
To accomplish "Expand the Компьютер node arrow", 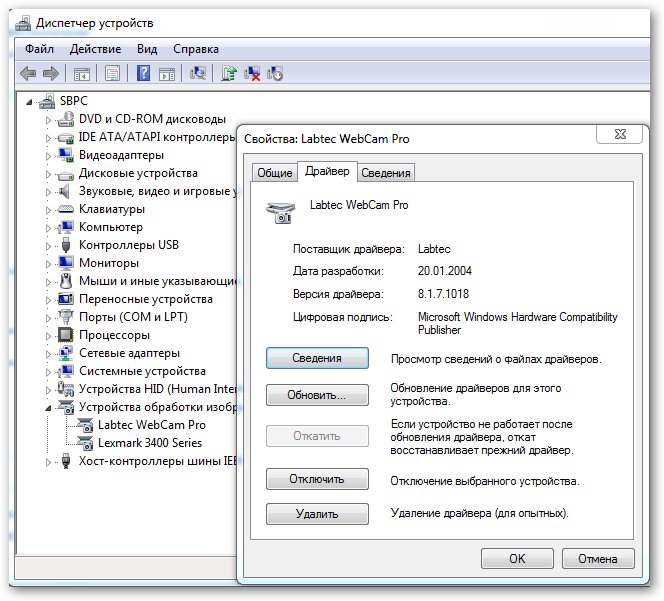I will (48, 228).
